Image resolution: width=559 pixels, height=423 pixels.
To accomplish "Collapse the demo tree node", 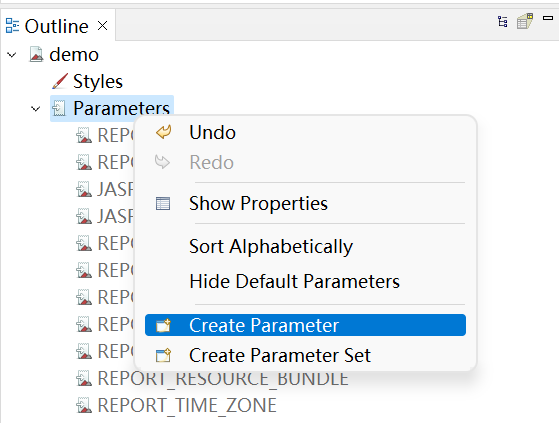I will click(x=12, y=55).
